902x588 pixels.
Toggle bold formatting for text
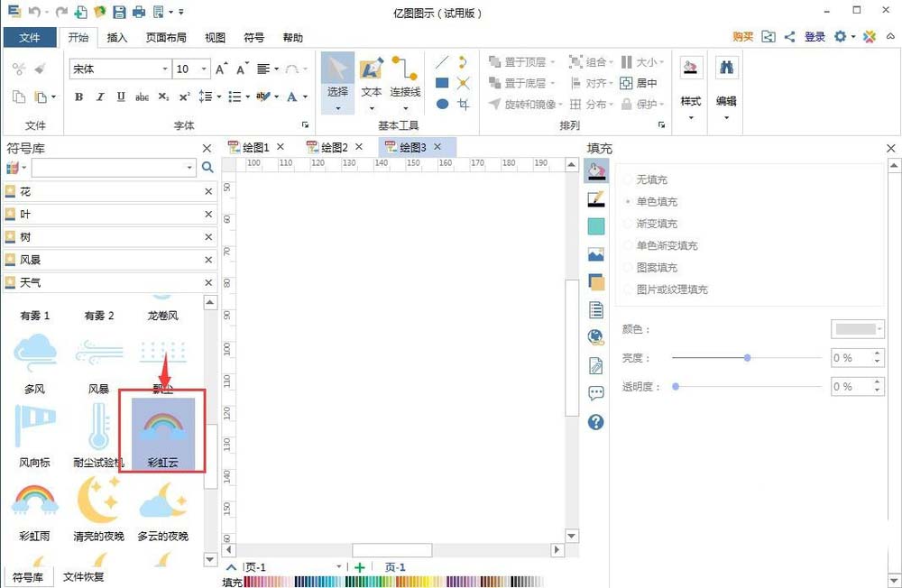pyautogui.click(x=78, y=96)
